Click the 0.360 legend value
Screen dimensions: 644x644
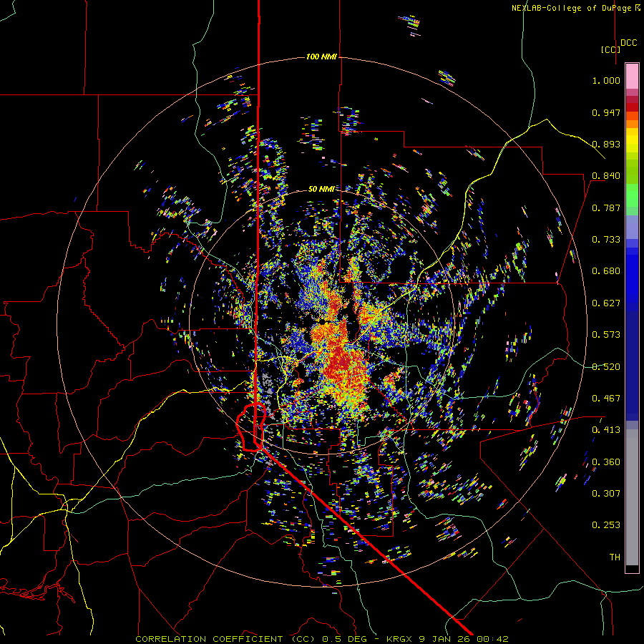click(x=606, y=462)
